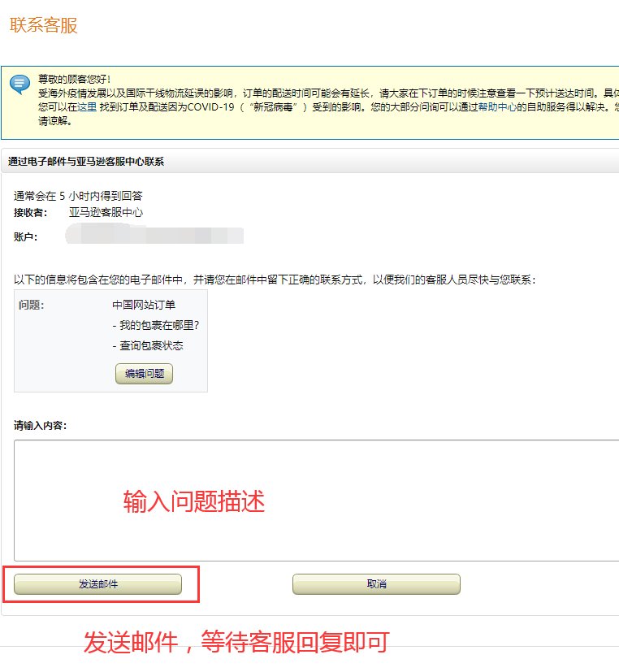619x672 pixels.
Task: Select the blurred 账户 account value
Action: (x=154, y=235)
